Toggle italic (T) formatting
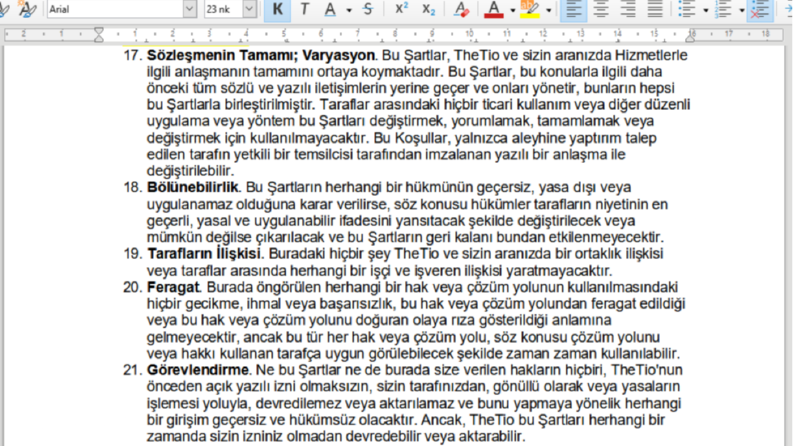793x446 pixels. tap(304, 9)
